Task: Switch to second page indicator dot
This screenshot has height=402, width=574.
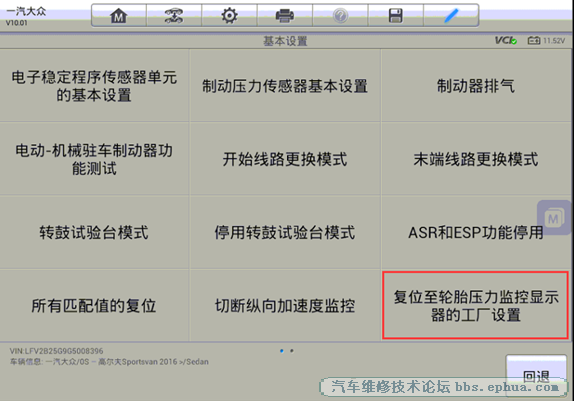Action: [292, 351]
